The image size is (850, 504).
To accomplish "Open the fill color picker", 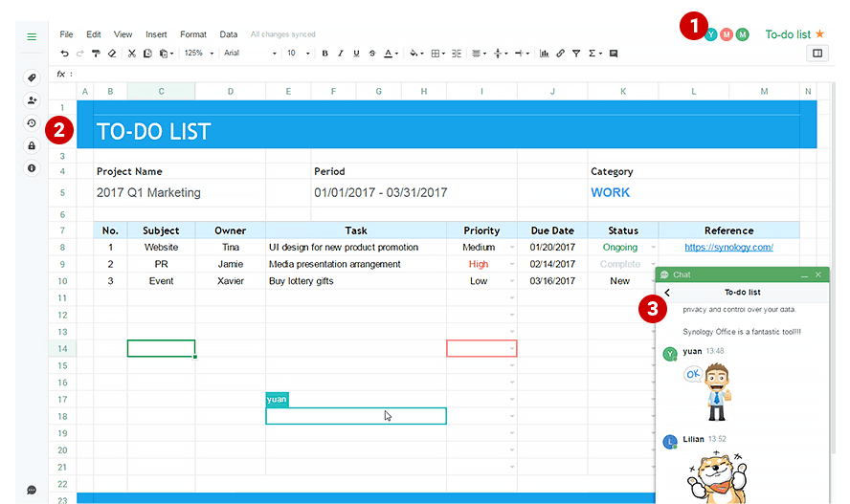I will tap(416, 53).
